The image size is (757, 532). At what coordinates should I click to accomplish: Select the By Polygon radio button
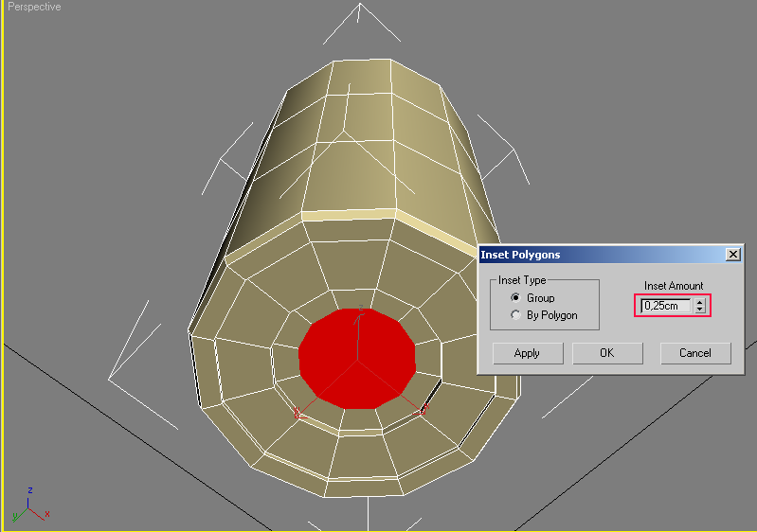click(x=515, y=315)
